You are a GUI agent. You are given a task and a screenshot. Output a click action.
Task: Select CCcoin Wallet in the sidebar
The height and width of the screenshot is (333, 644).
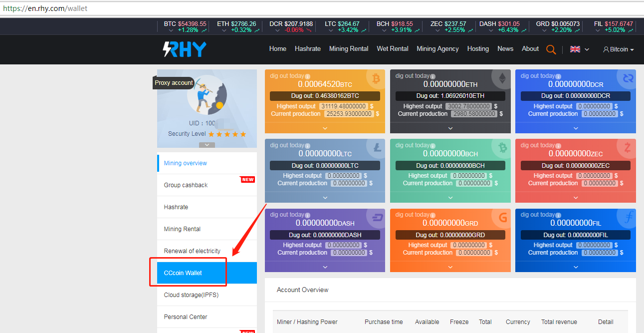(x=207, y=273)
